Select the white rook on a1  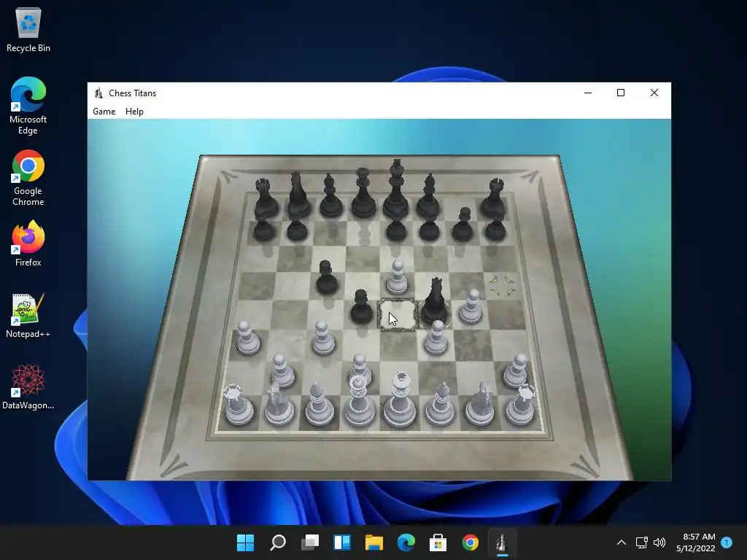[239, 405]
